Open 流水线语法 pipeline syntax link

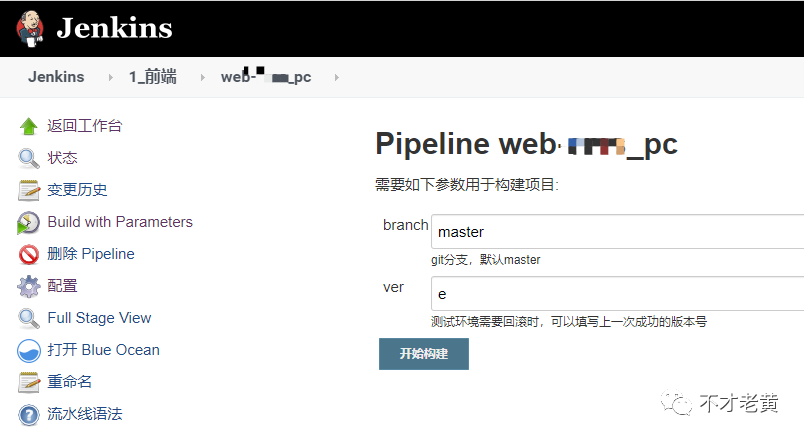[85, 414]
